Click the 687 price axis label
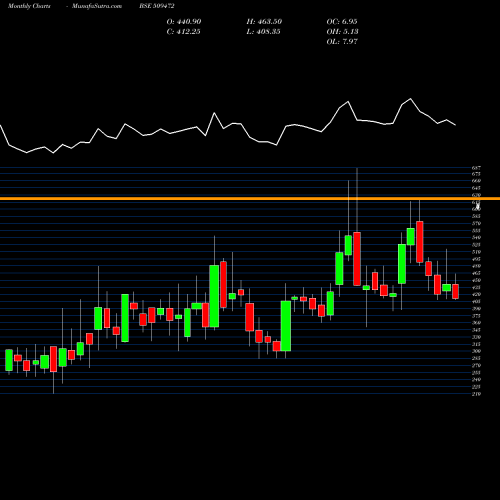 [x=476, y=168]
